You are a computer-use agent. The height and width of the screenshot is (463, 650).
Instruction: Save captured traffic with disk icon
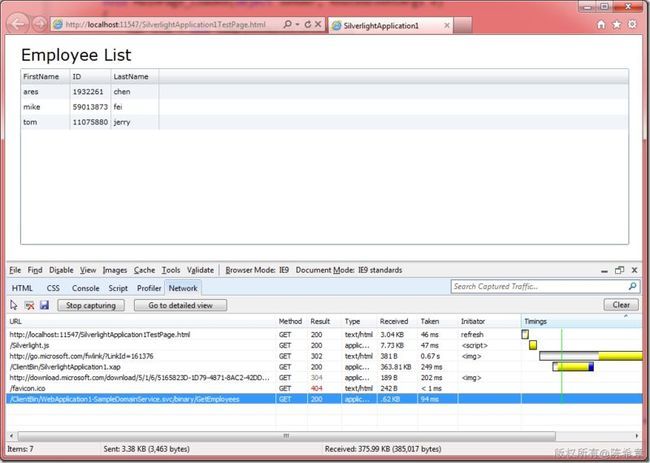pyautogui.click(x=44, y=305)
